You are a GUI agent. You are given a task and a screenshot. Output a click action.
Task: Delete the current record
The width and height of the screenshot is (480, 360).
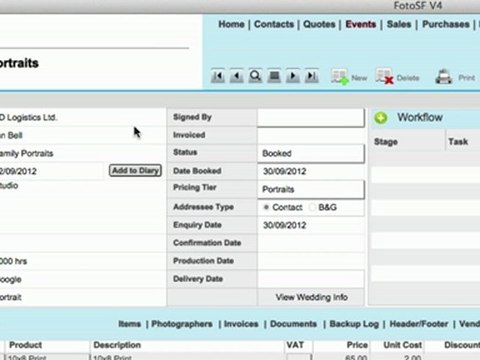397,77
